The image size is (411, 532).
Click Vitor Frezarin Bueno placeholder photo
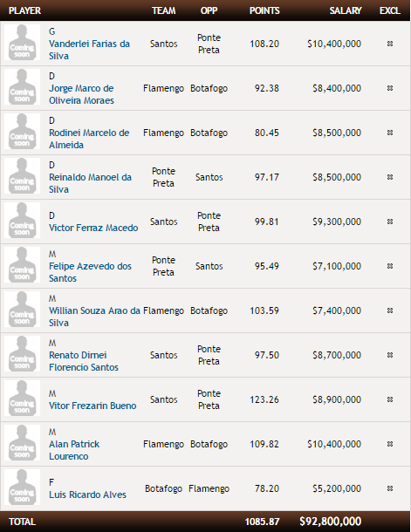click(22, 399)
